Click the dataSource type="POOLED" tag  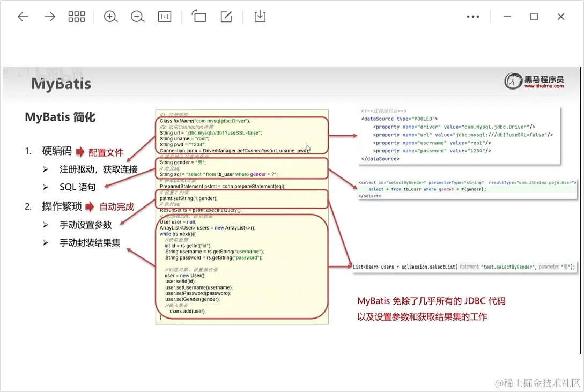400,119
